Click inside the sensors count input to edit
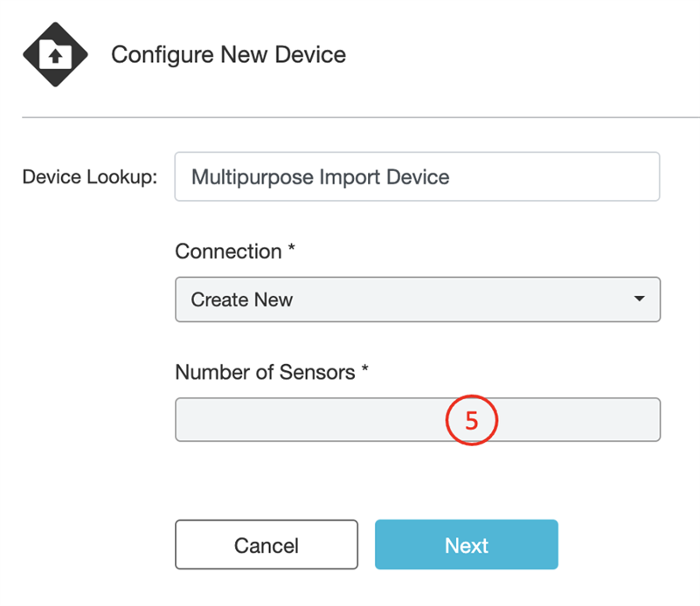Screen dimensions: 700x606 point(350,420)
